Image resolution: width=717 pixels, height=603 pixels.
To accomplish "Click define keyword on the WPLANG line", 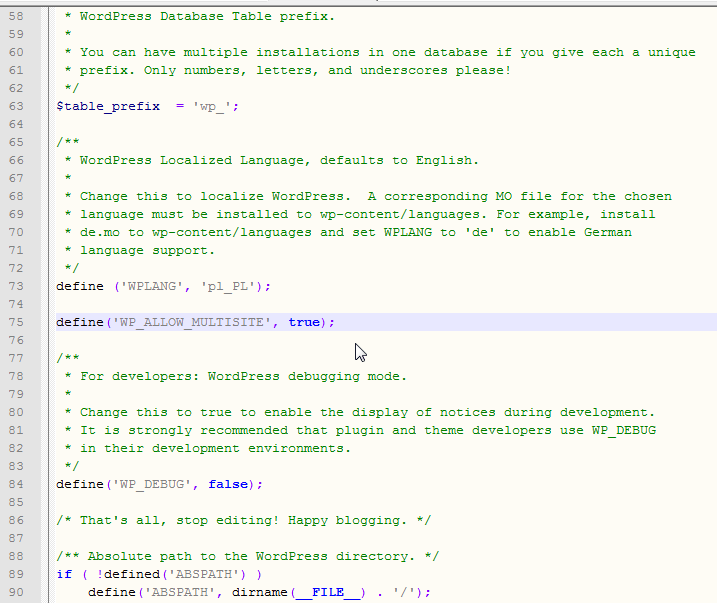I will click(80, 286).
